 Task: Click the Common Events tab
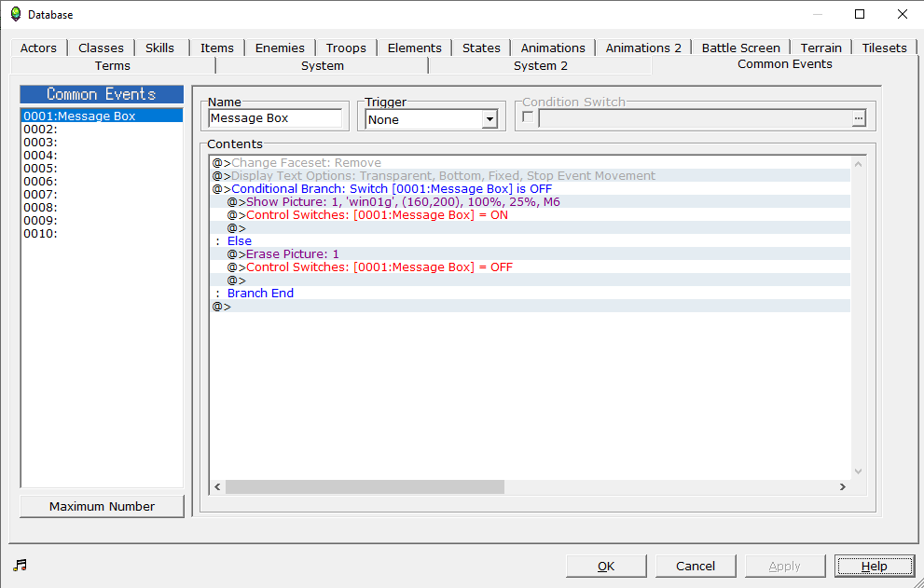[785, 64]
